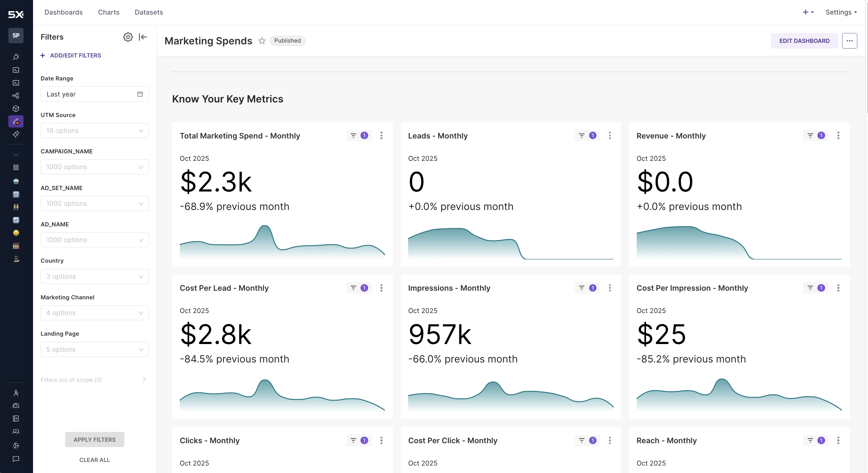
Task: Open kebab menu on Revenue - Monthly card
Action: pos(838,136)
